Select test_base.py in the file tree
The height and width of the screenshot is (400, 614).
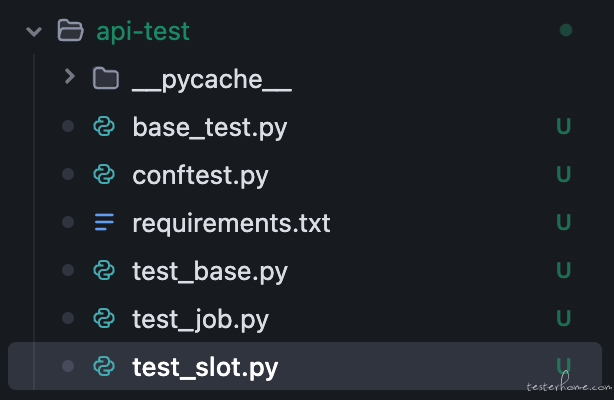pyautogui.click(x=210, y=271)
